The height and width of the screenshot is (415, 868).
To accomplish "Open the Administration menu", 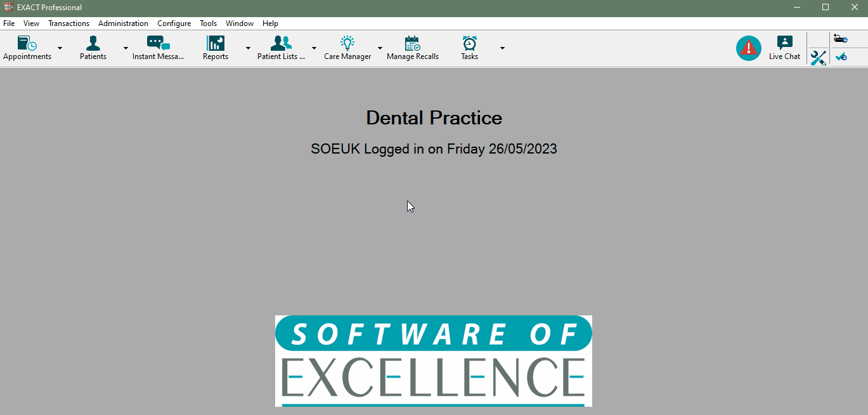I will point(123,23).
